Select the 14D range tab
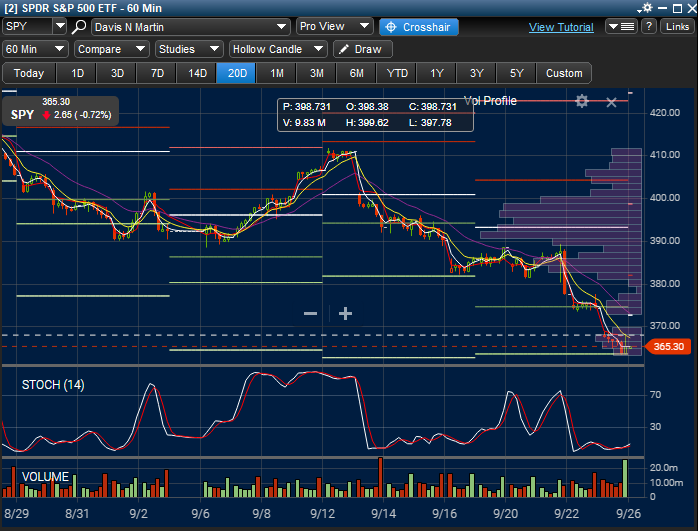 tap(197, 73)
